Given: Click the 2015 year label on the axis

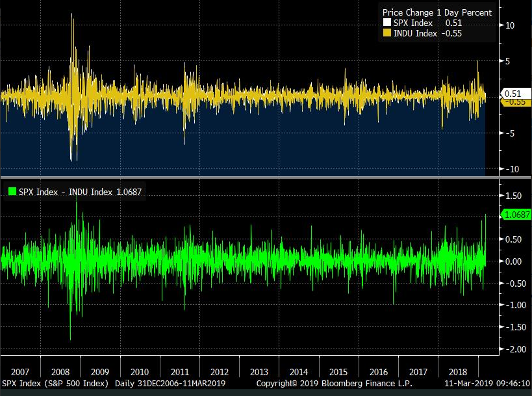Looking at the screenshot, I should pos(338,372).
